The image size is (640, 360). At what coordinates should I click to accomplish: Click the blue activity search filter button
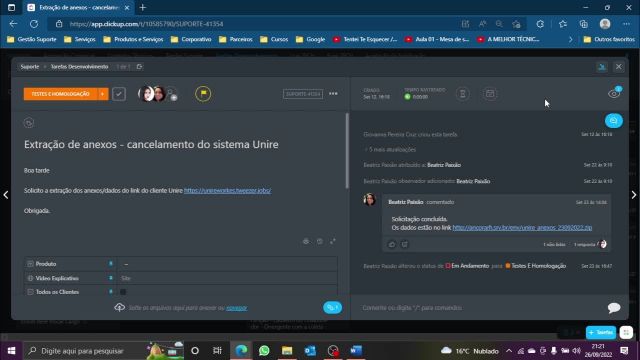pos(613,120)
